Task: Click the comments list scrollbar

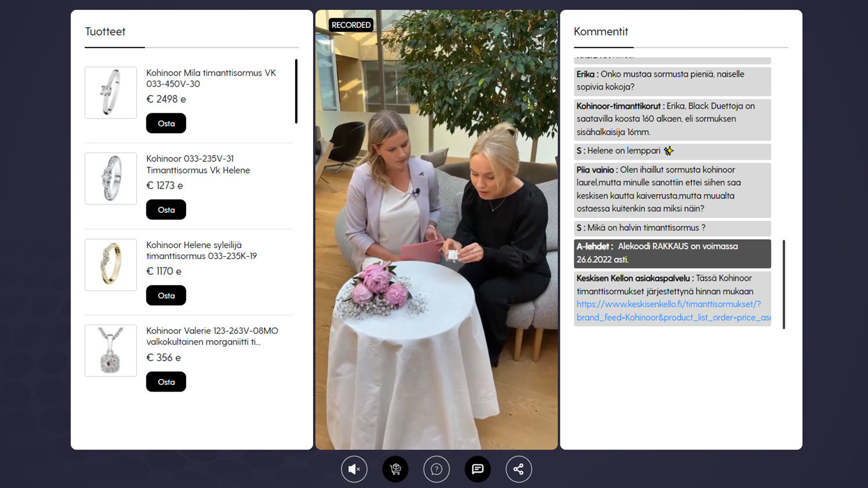Action: pyautogui.click(x=784, y=284)
